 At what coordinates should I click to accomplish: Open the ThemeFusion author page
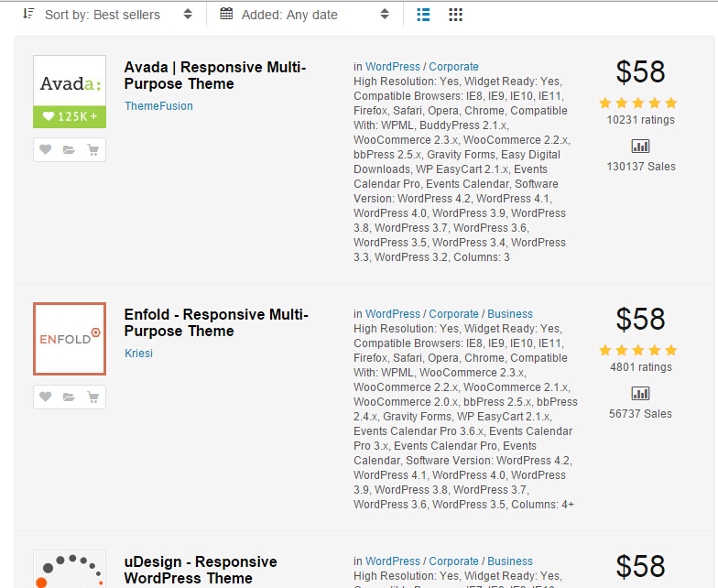coord(158,106)
